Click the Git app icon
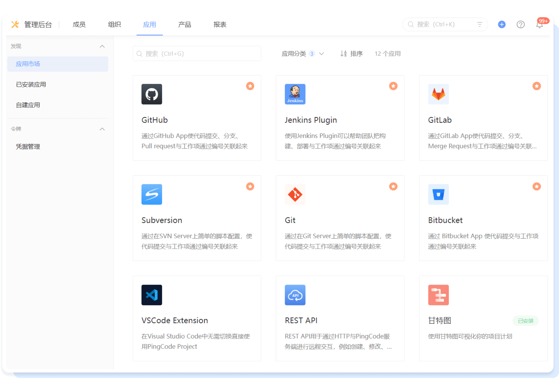This screenshot has height=392, width=559. [295, 195]
